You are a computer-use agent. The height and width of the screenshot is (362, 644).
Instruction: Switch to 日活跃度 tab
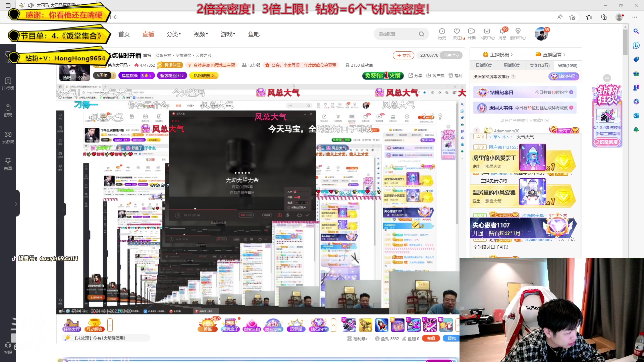[x=484, y=65]
